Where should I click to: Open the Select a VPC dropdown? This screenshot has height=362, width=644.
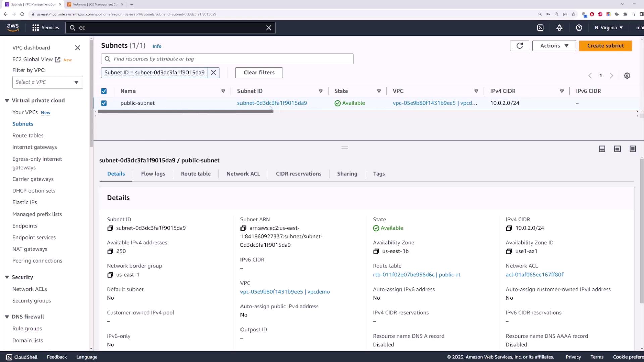pos(47,82)
